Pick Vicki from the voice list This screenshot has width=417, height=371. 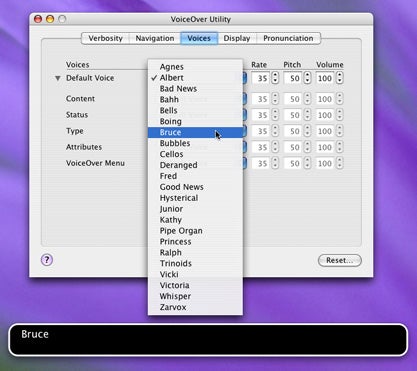coord(195,274)
